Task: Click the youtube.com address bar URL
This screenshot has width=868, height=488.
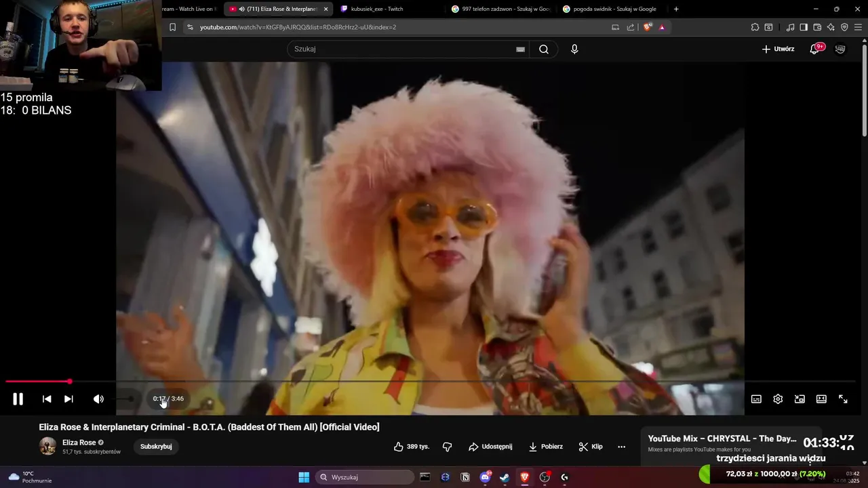Action: coord(298,27)
